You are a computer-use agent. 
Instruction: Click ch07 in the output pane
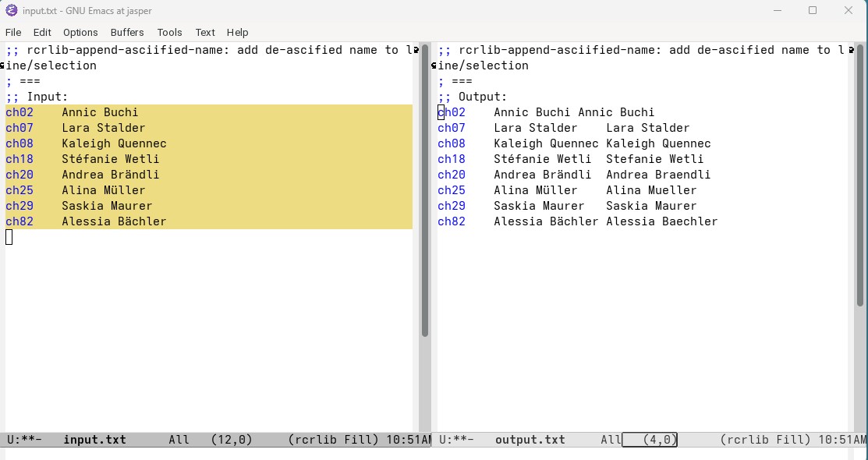452,128
